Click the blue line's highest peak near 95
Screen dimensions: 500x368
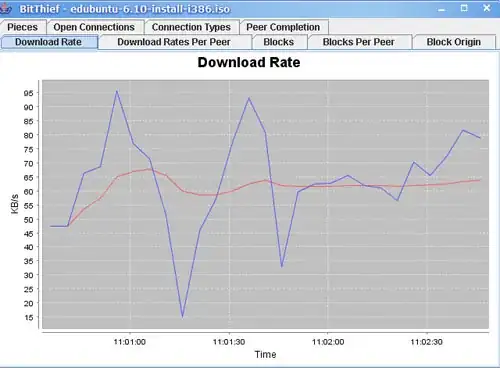coord(117,91)
